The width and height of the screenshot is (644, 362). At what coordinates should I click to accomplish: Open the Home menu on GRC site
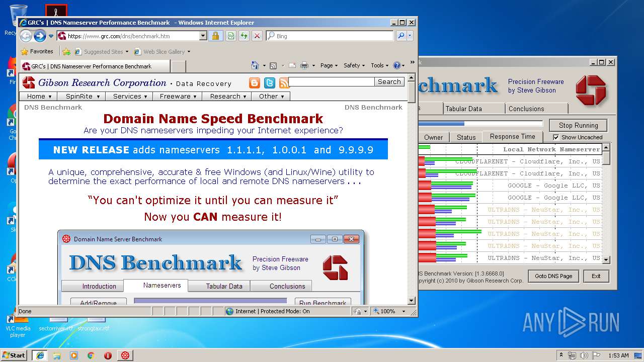pyautogui.click(x=39, y=96)
